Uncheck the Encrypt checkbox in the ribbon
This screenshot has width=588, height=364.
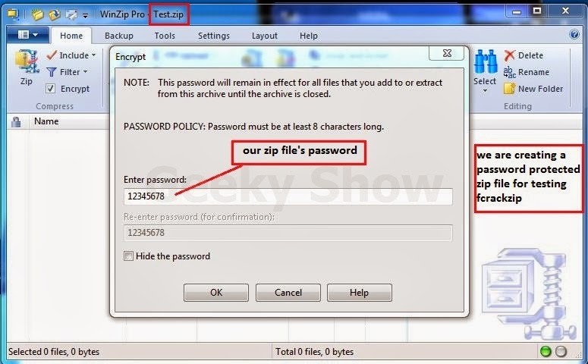(50, 89)
